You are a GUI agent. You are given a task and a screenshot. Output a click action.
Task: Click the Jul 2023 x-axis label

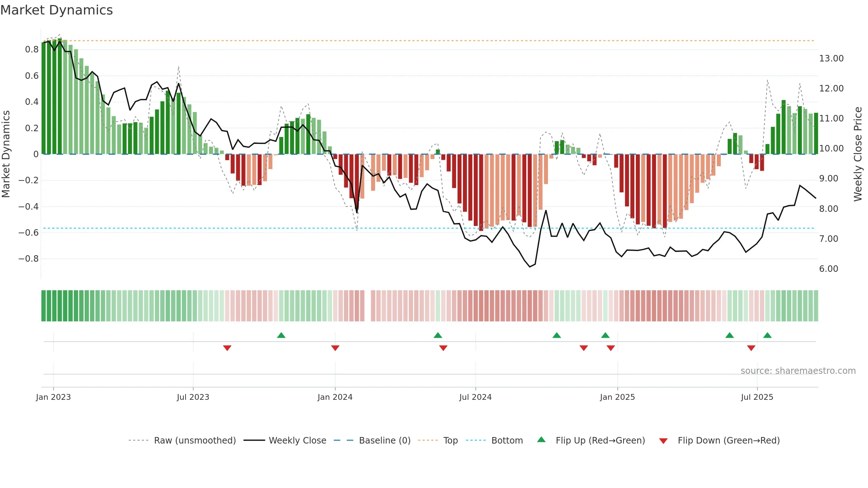[193, 397]
